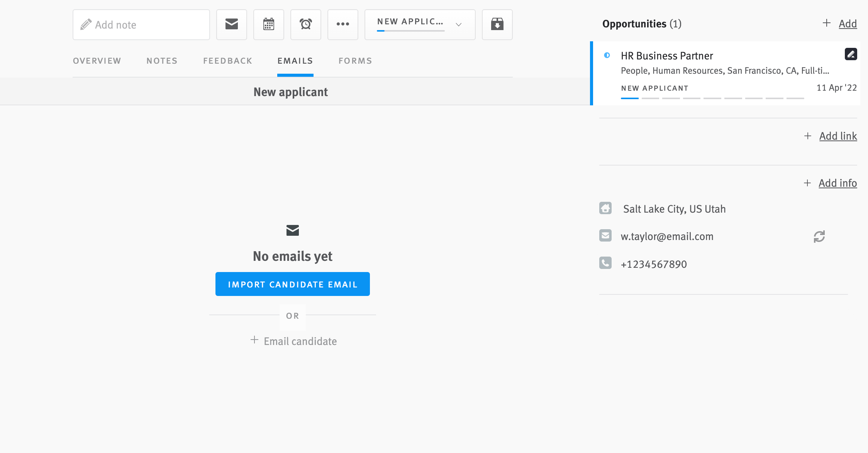868x453 pixels.
Task: Open the ellipsis more-actions menu
Action: click(343, 24)
